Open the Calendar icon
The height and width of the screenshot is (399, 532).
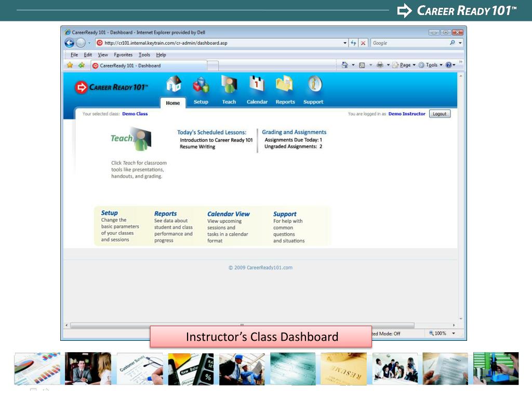[x=257, y=84]
